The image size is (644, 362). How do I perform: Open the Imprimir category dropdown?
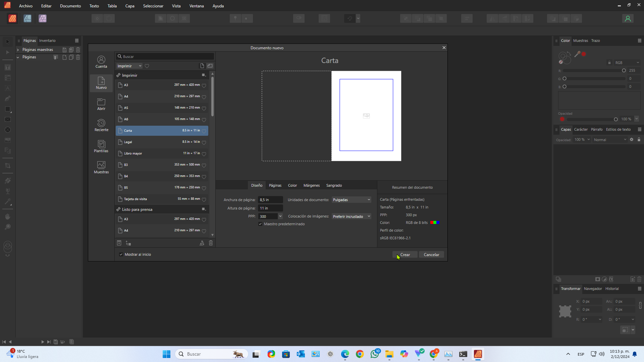[129, 66]
